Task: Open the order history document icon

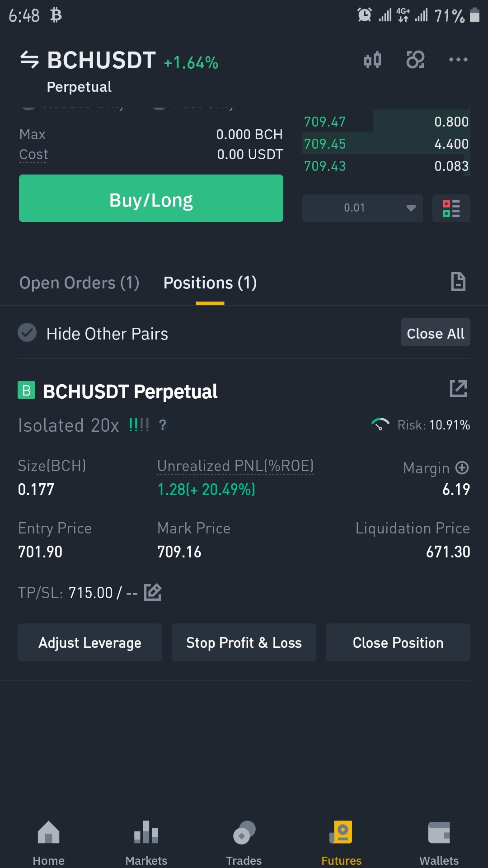Action: pos(458,282)
